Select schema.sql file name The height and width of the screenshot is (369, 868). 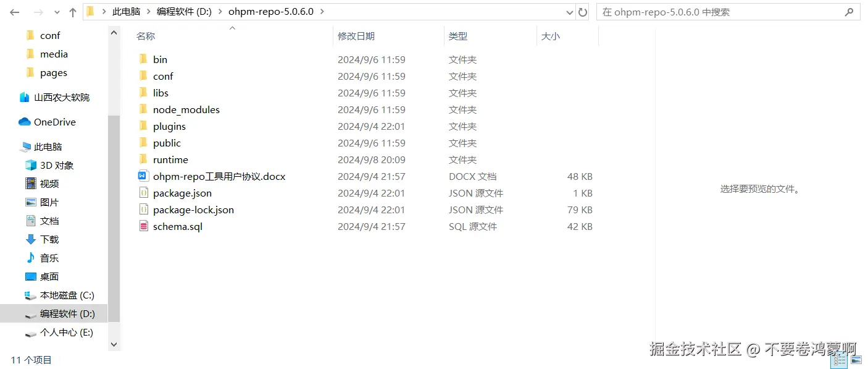pos(178,226)
